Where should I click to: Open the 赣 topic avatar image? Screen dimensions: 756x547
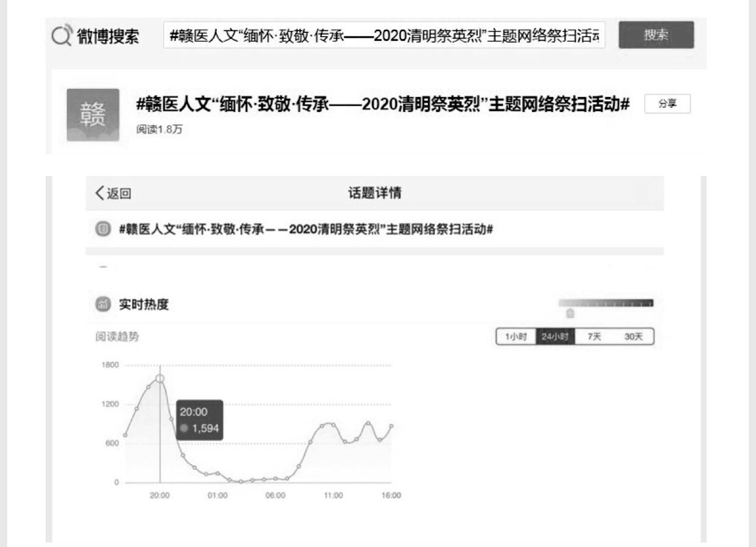93,115
